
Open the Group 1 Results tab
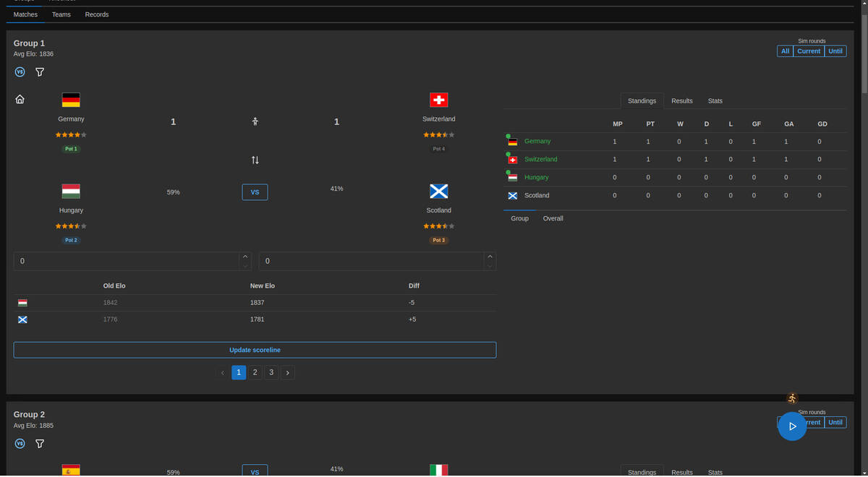[x=682, y=101]
